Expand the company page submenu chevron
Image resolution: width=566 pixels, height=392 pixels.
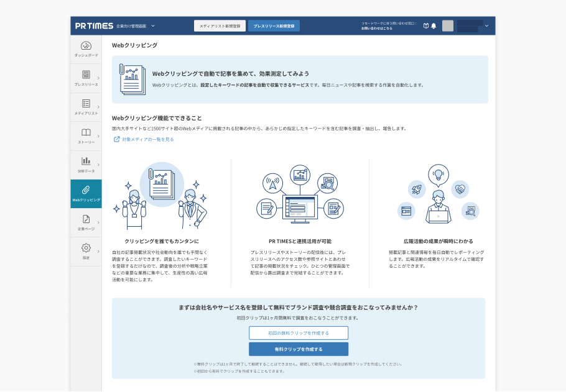98,222
